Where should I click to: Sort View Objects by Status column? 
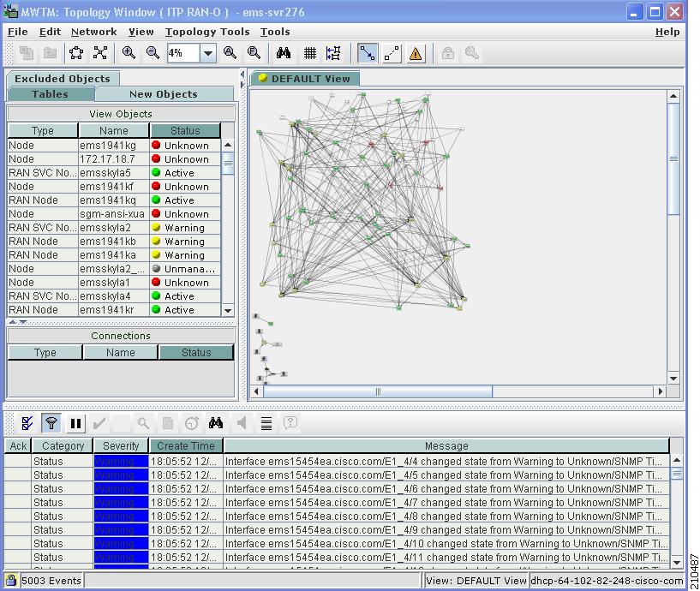185,131
